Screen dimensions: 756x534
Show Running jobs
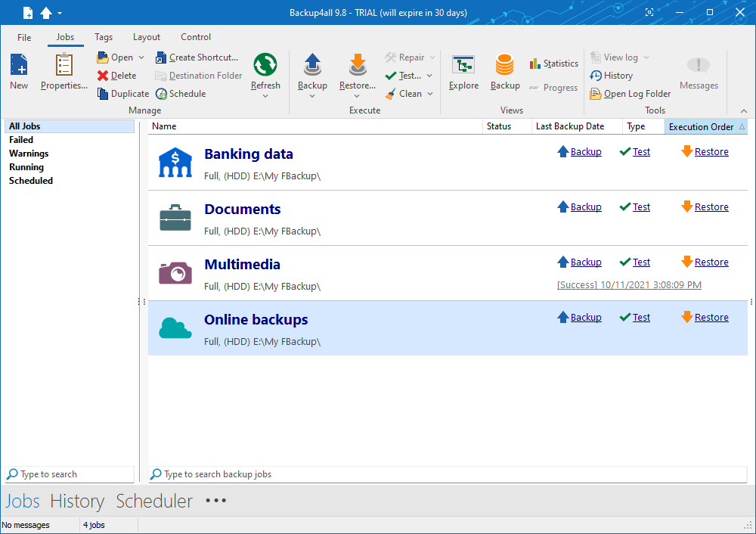click(x=26, y=167)
